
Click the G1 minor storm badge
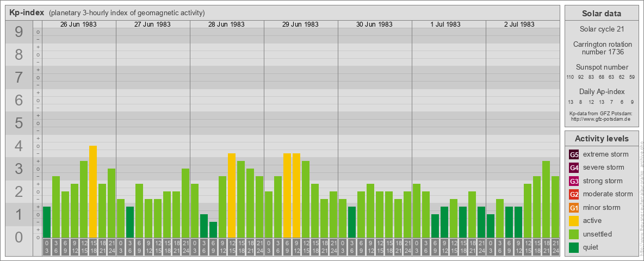(574, 208)
